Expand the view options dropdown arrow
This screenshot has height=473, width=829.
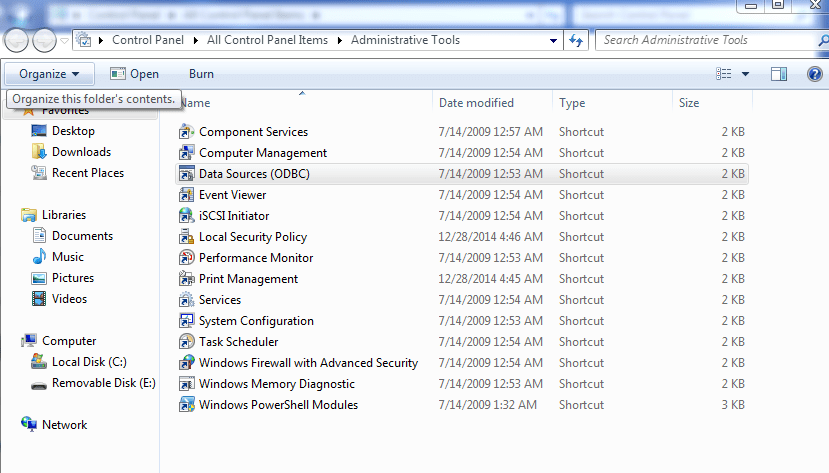tap(745, 74)
